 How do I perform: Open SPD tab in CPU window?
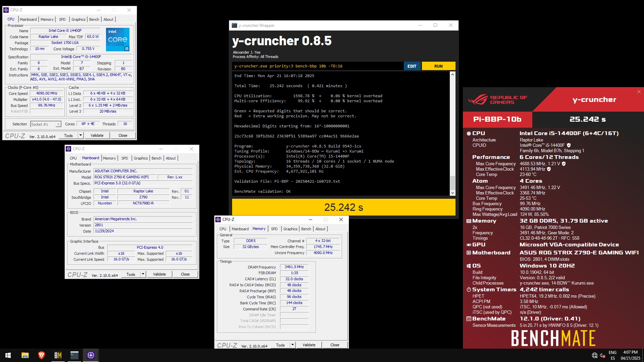[62, 19]
